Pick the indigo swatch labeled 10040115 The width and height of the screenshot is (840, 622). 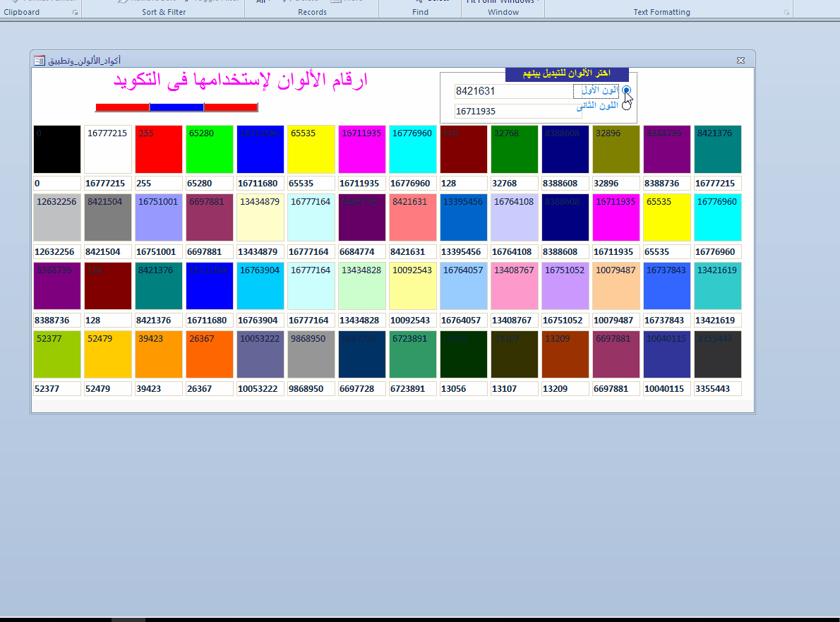point(667,354)
